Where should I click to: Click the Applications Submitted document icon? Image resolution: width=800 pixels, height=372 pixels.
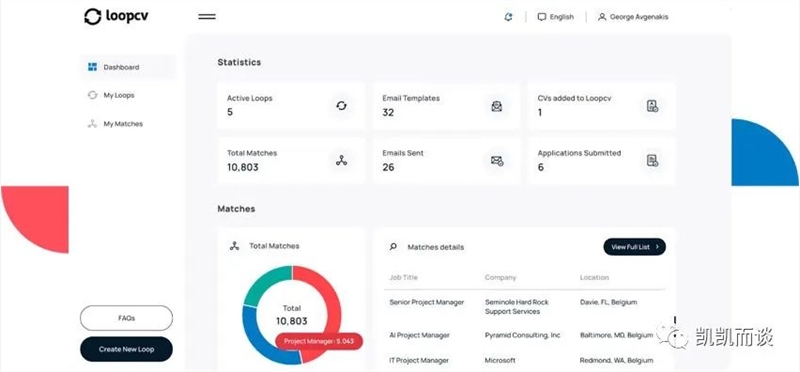point(652,161)
